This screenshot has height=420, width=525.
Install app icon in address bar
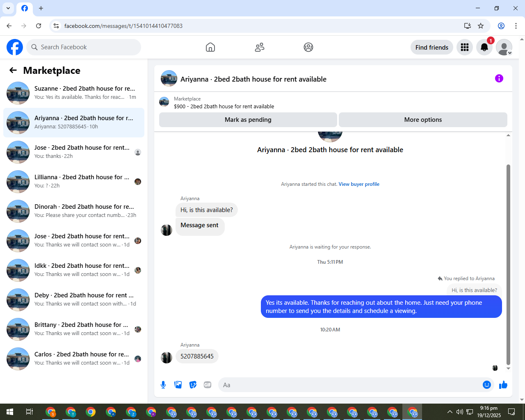coord(467,26)
